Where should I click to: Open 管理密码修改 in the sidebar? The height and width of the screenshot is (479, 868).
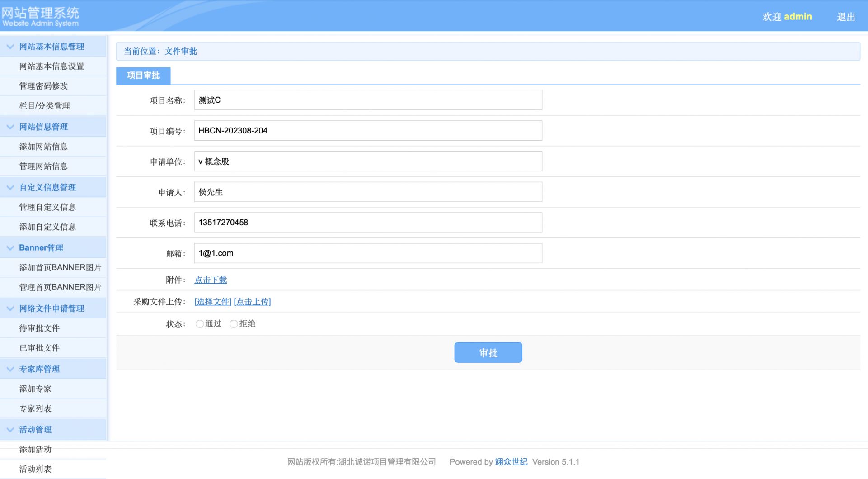[43, 86]
